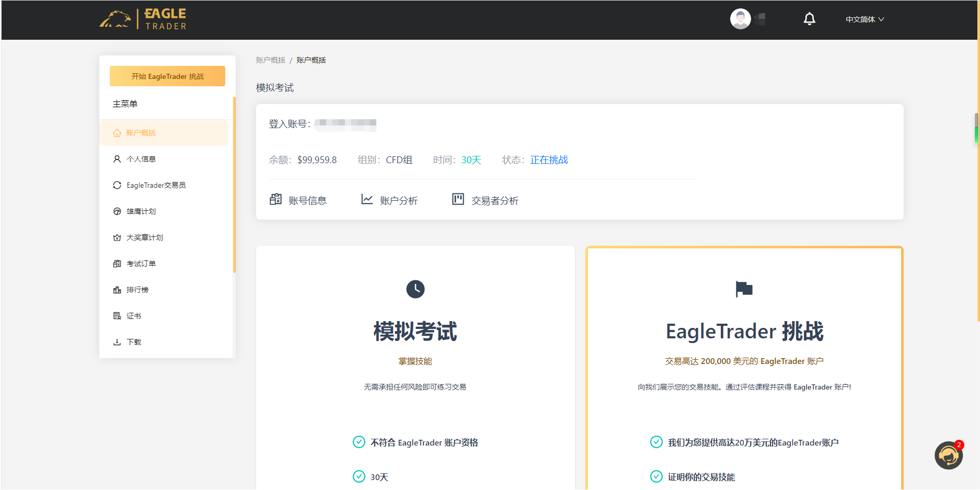Select the 证书 certificate icon
980x490 pixels.
(x=117, y=315)
